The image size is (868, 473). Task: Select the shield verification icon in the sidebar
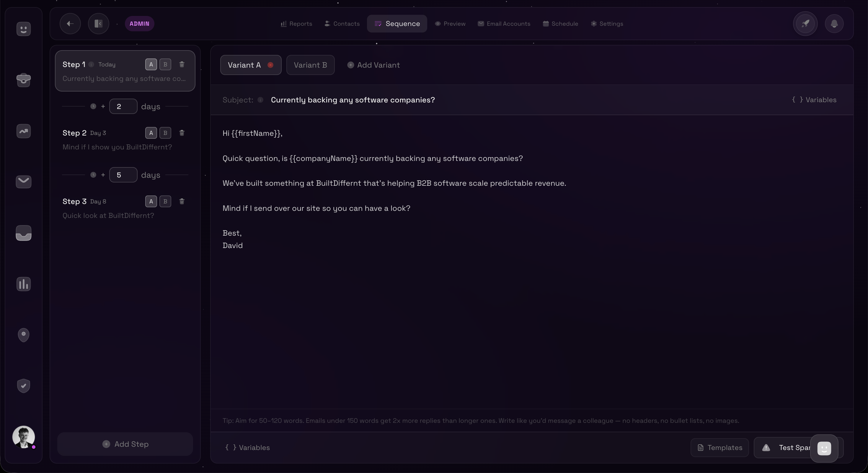pos(23,386)
